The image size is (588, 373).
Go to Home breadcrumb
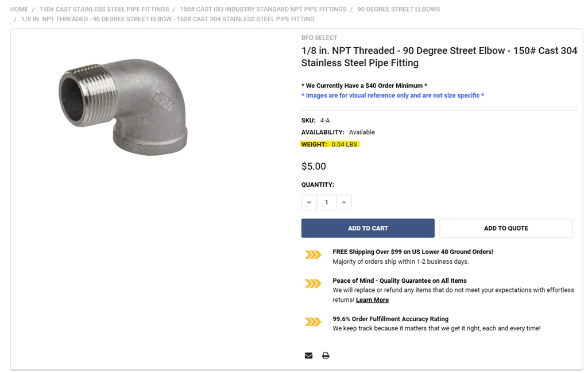[19, 9]
